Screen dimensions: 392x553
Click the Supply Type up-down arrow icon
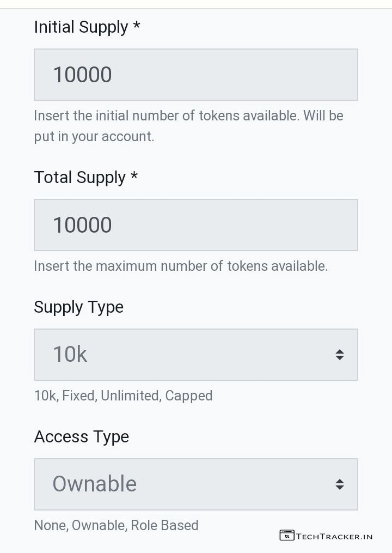[340, 355]
